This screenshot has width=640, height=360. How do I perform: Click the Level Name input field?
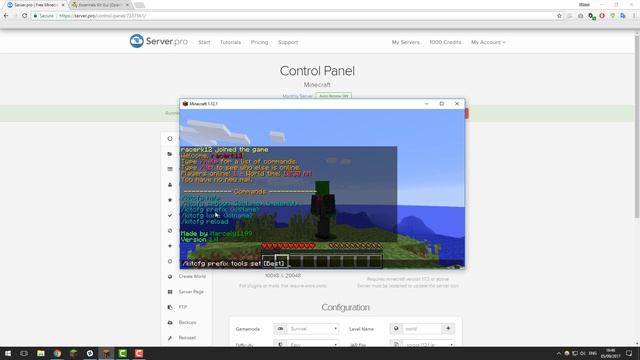pos(422,329)
